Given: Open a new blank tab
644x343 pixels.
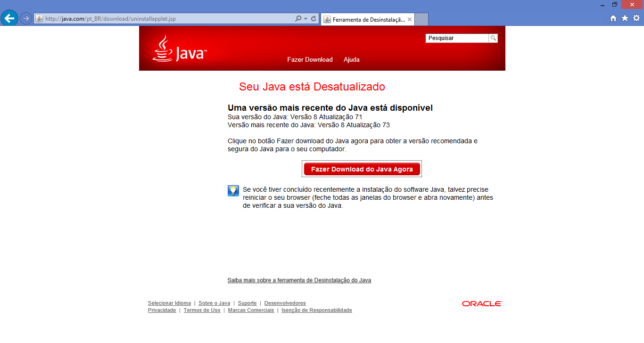Looking at the screenshot, I should click(421, 20).
